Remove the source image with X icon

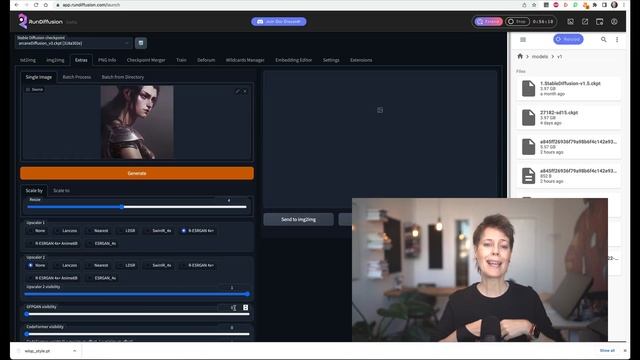click(245, 91)
